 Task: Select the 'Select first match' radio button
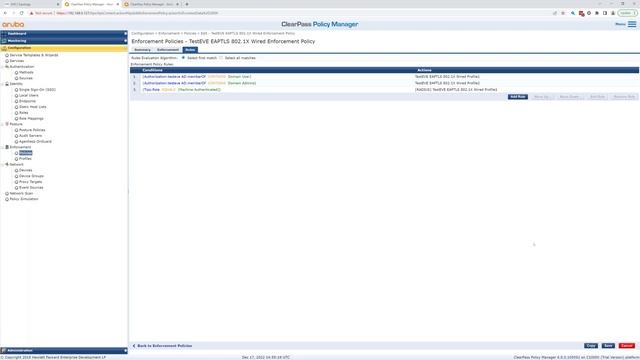coord(183,58)
